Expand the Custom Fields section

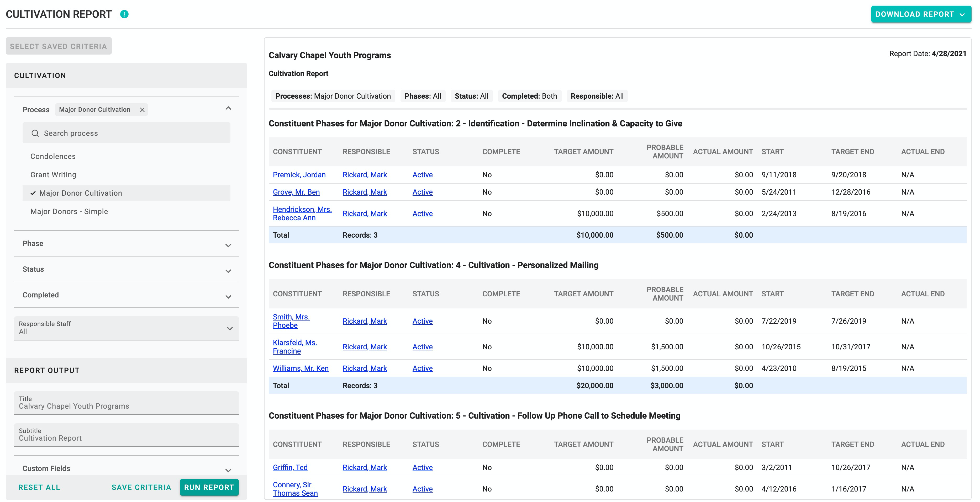click(228, 470)
